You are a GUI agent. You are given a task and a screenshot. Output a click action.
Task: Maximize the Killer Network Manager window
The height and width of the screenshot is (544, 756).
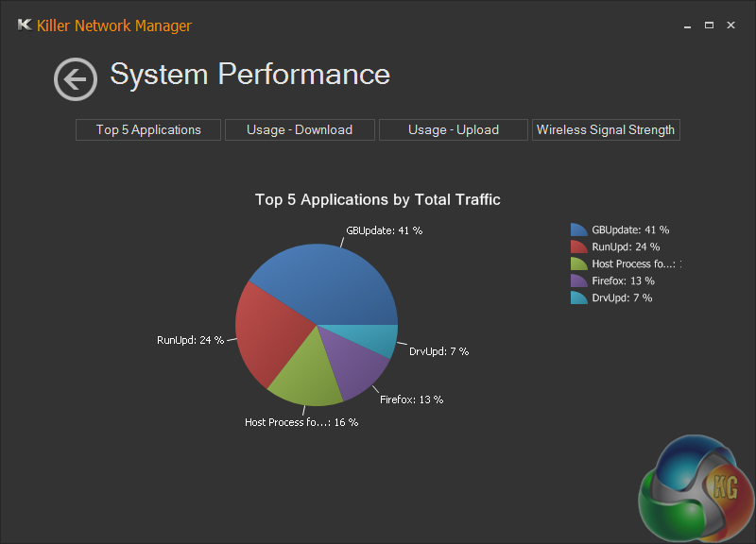point(709,25)
